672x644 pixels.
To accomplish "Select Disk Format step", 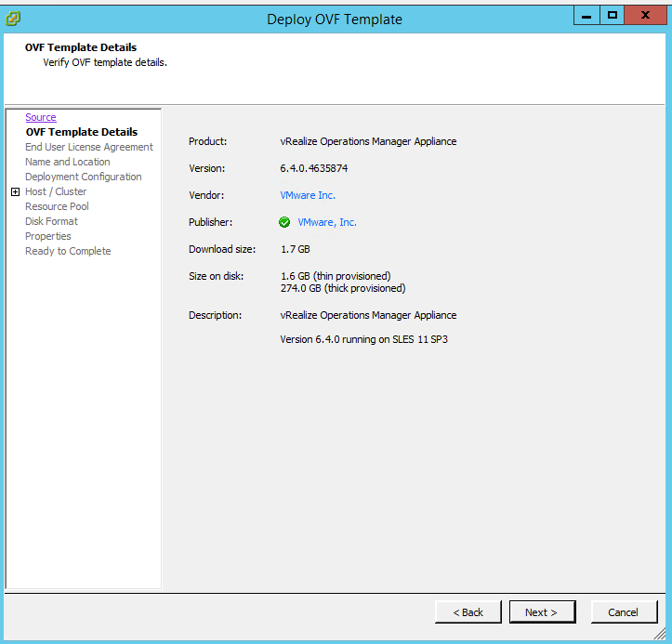I will tap(51, 221).
